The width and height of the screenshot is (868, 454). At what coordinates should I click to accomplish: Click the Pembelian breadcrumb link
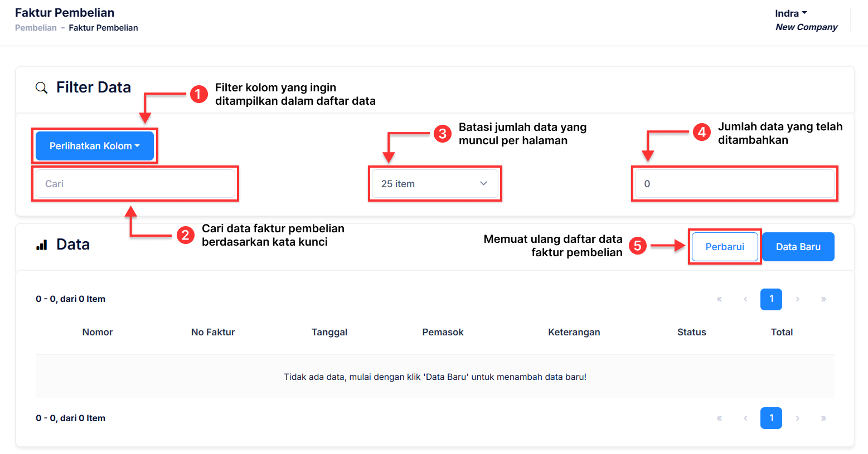36,28
